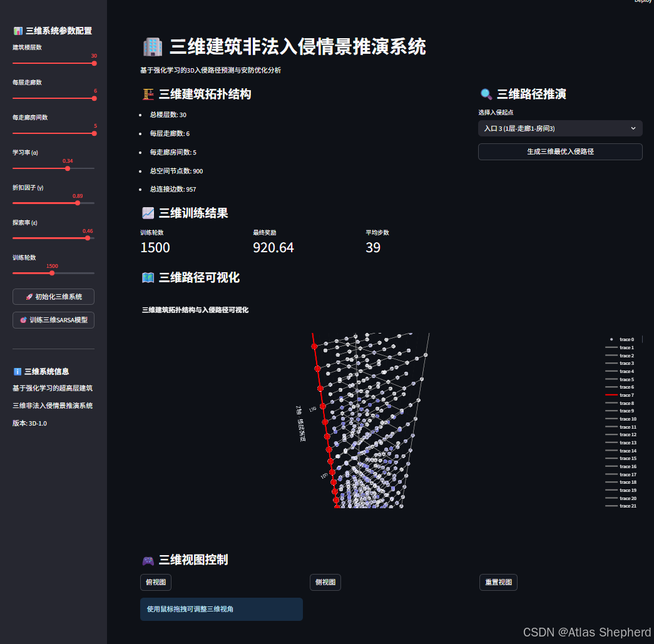Adjust the 训练轮数 slider handle

(52, 273)
